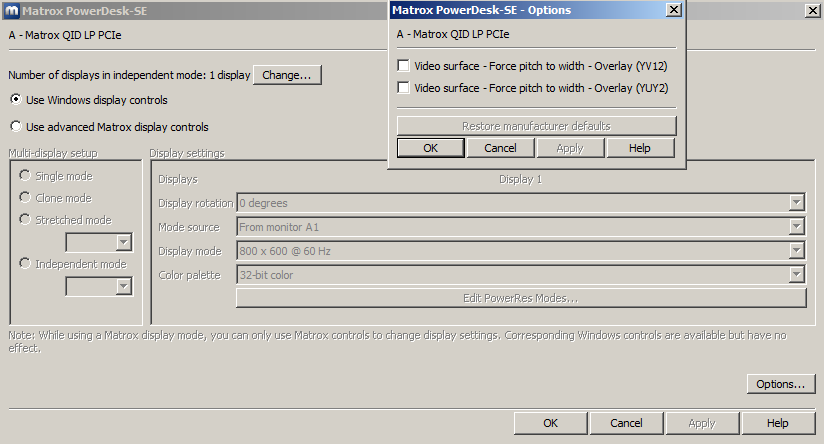Select Use advanced Matrox display controls
This screenshot has width=824, height=444.
[x=16, y=127]
